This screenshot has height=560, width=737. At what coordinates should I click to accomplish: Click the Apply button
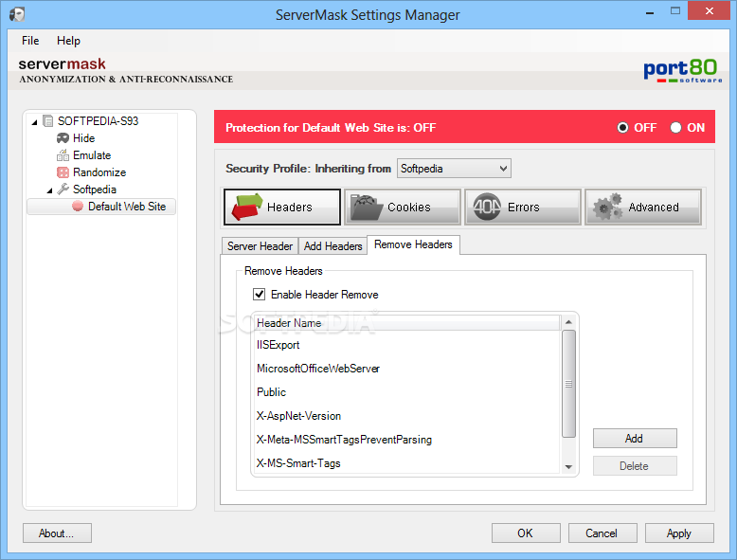[679, 533]
